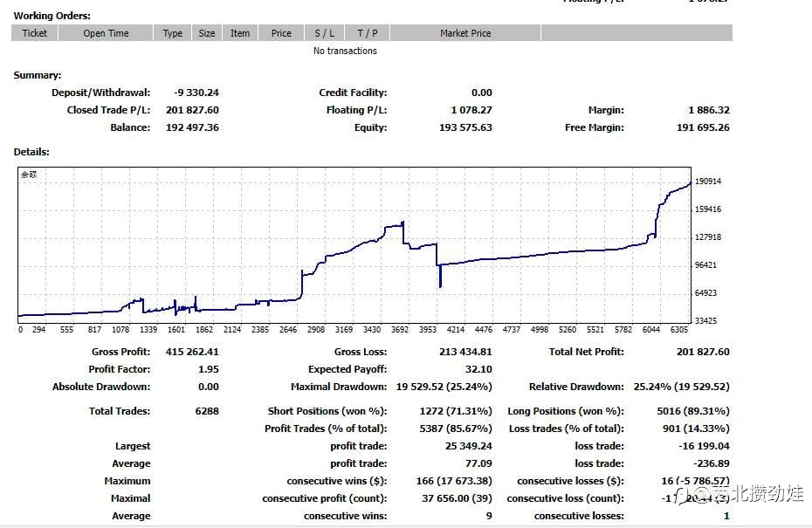This screenshot has width=812, height=528.
Task: Select Closed Trade P/L value 201 827.60
Action: point(192,110)
